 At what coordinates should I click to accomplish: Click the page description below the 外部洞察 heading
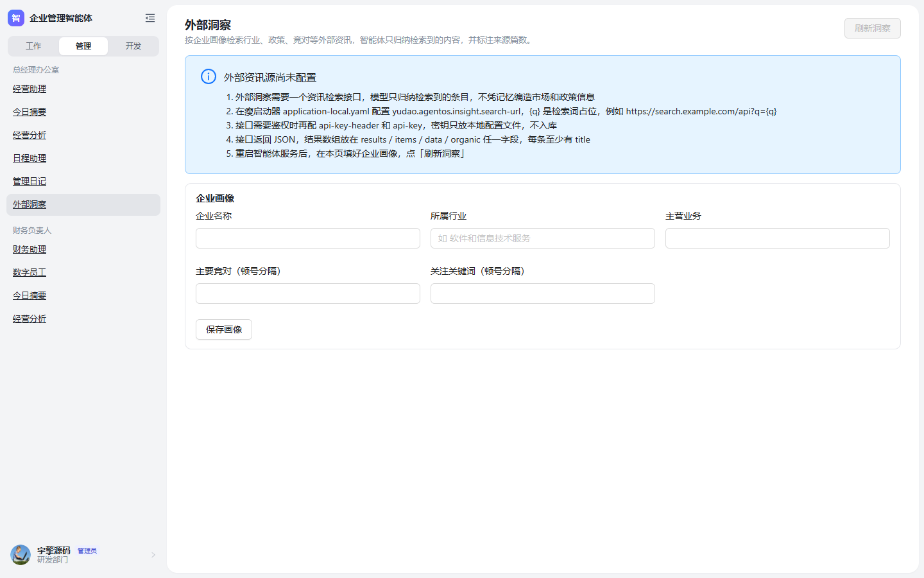(x=360, y=40)
